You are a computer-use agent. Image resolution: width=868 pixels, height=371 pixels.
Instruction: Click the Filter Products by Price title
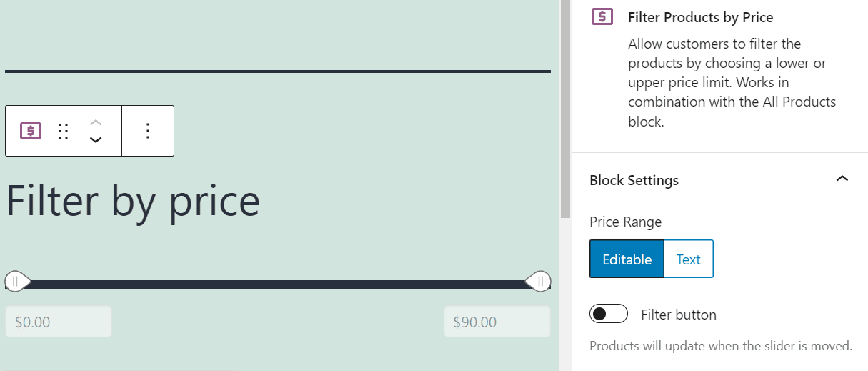[x=700, y=17]
